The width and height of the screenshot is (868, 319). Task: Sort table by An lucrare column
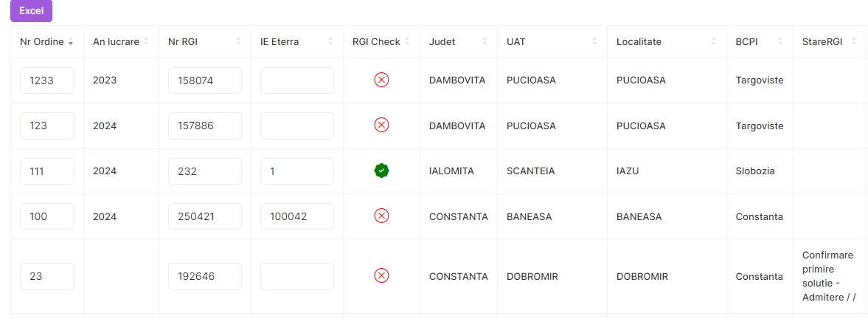[x=146, y=42]
